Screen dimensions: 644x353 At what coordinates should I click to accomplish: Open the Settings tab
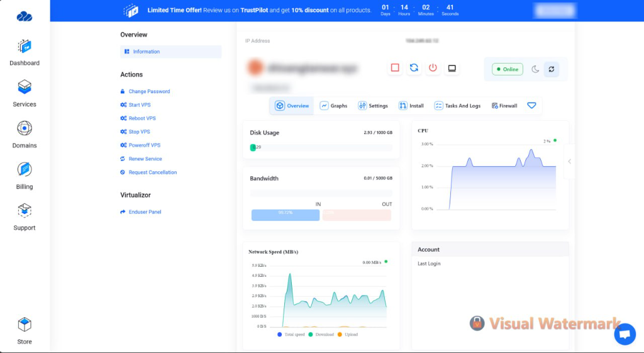(x=373, y=106)
